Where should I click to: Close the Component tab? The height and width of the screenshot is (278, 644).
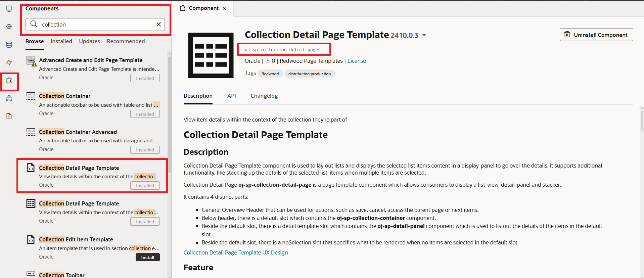pyautogui.click(x=224, y=8)
